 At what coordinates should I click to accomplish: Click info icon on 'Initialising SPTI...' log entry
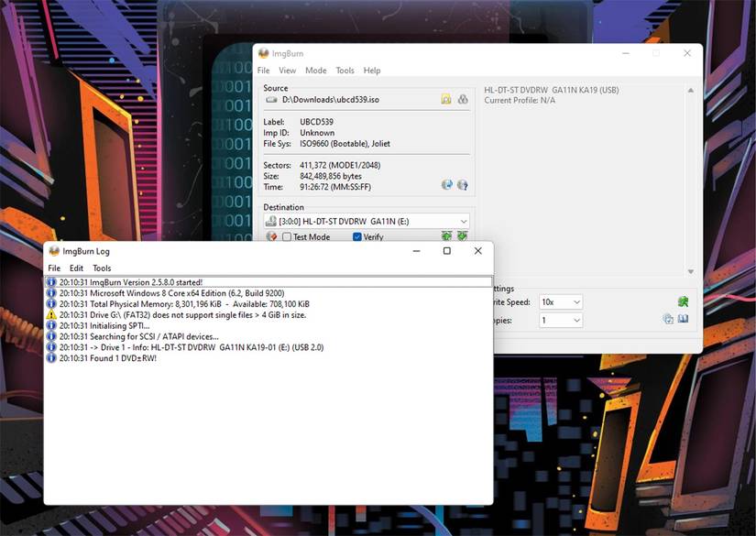(x=51, y=325)
